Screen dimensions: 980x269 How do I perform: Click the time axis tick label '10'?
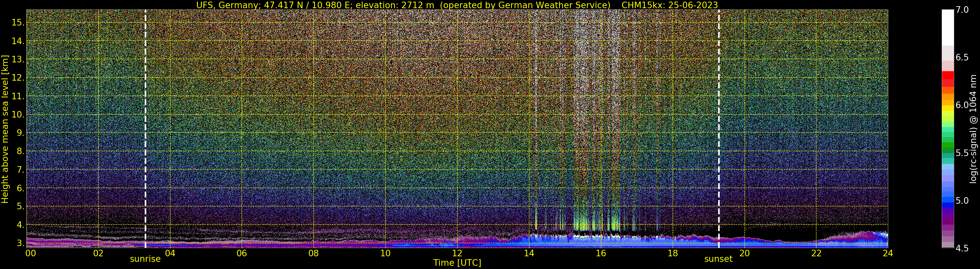click(x=385, y=253)
